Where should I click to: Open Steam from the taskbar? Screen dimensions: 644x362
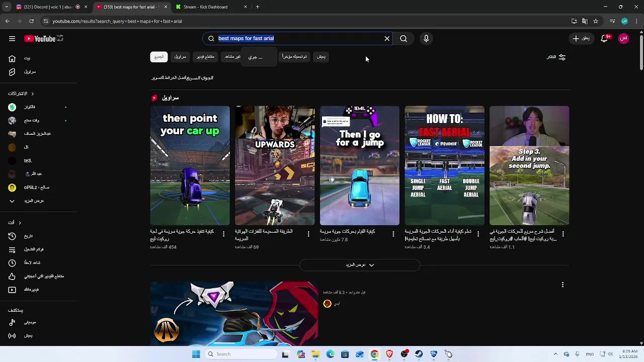click(x=419, y=354)
